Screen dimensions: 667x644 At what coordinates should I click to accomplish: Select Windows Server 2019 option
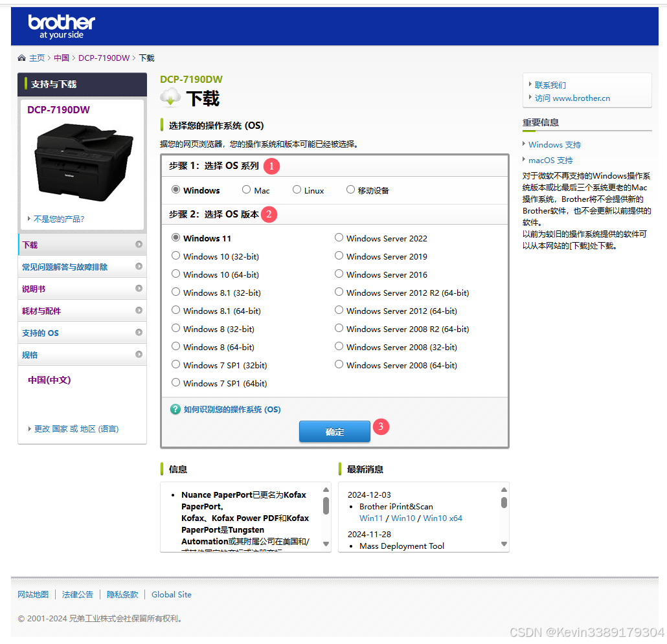(339, 256)
